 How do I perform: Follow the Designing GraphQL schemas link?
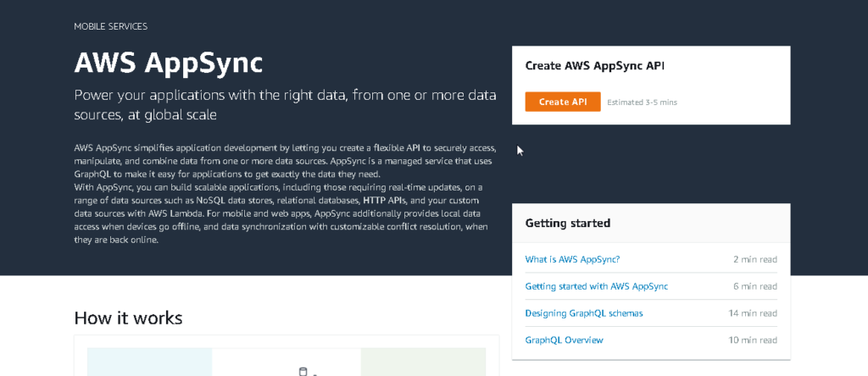pyautogui.click(x=583, y=313)
